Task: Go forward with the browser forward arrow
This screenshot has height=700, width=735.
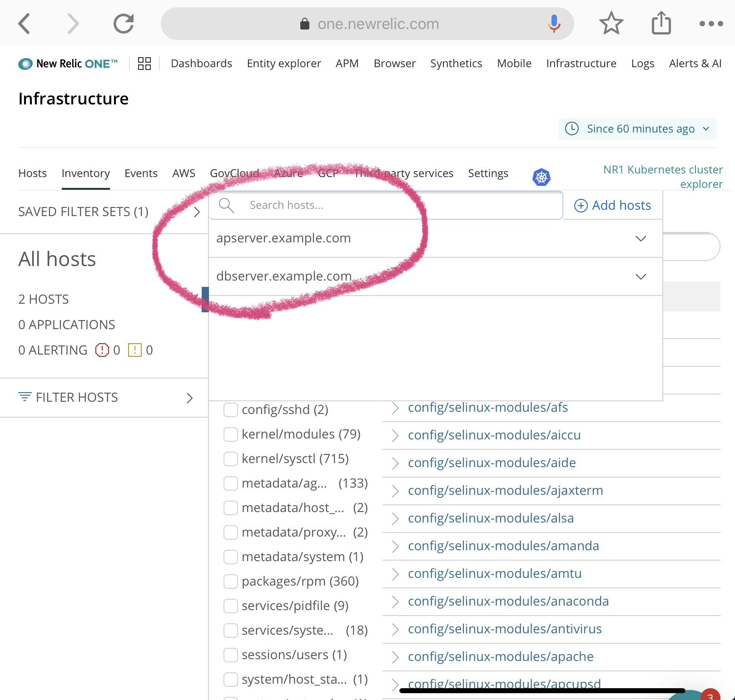Action: pos(73,24)
